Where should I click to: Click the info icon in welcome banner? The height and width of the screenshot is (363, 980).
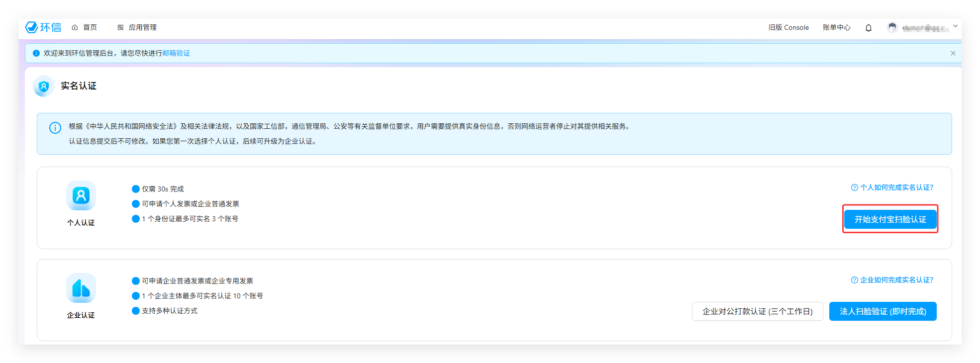[x=36, y=53]
